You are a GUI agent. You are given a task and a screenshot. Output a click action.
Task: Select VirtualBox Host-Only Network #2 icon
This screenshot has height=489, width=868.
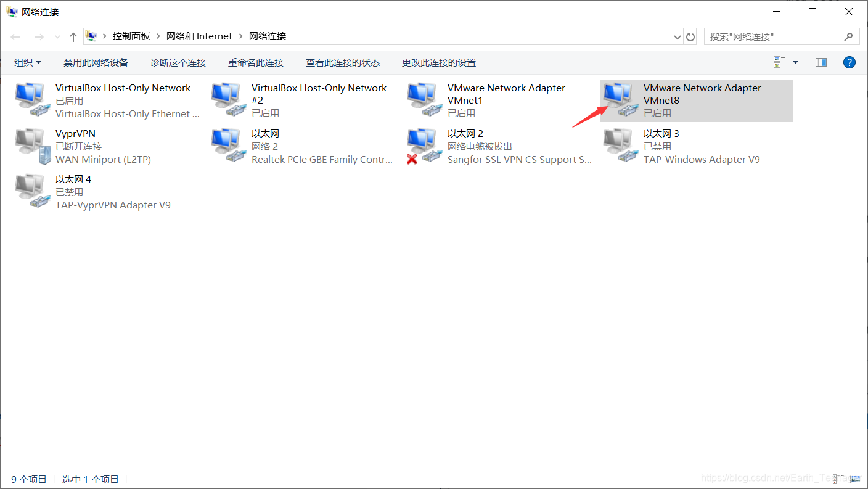click(x=227, y=100)
